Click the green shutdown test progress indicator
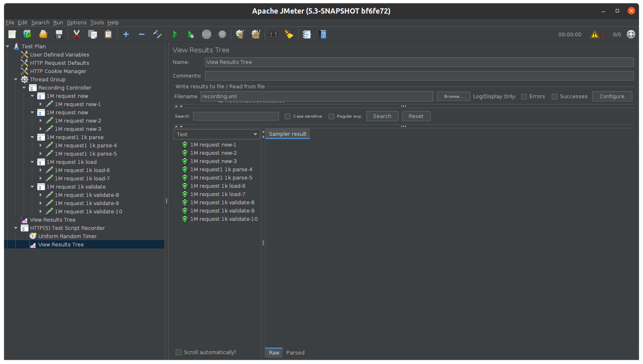Viewport: 643px width, 364px height. [631, 34]
